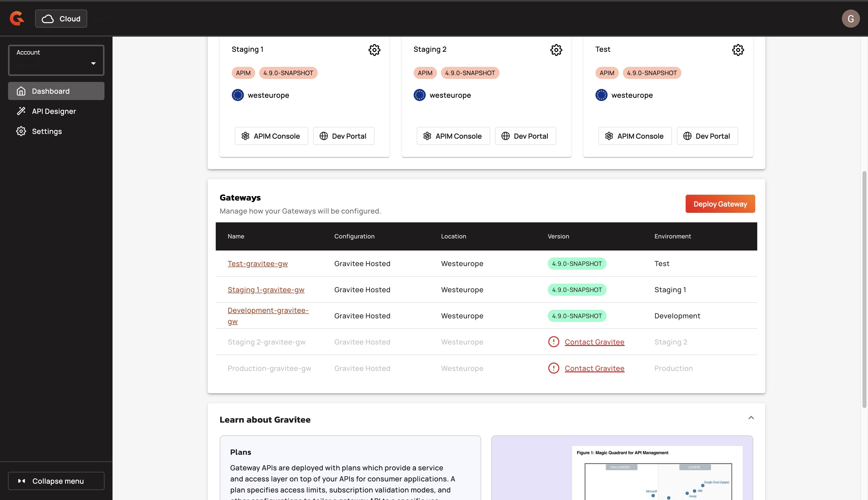Open APIM Console for Staging 2
The height and width of the screenshot is (500, 868).
click(453, 136)
